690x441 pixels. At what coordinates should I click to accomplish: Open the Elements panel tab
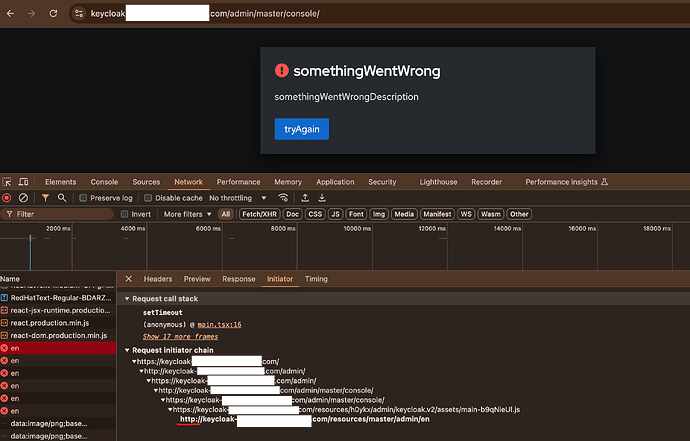(60, 182)
